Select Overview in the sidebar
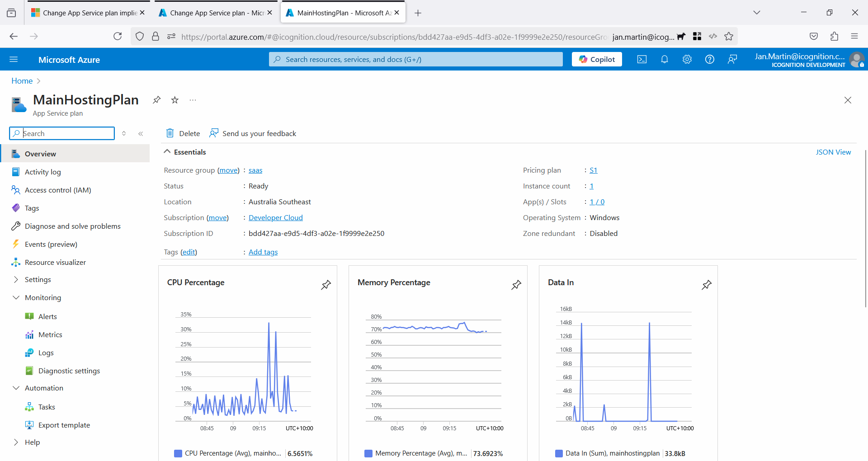The image size is (868, 461). pos(75,154)
